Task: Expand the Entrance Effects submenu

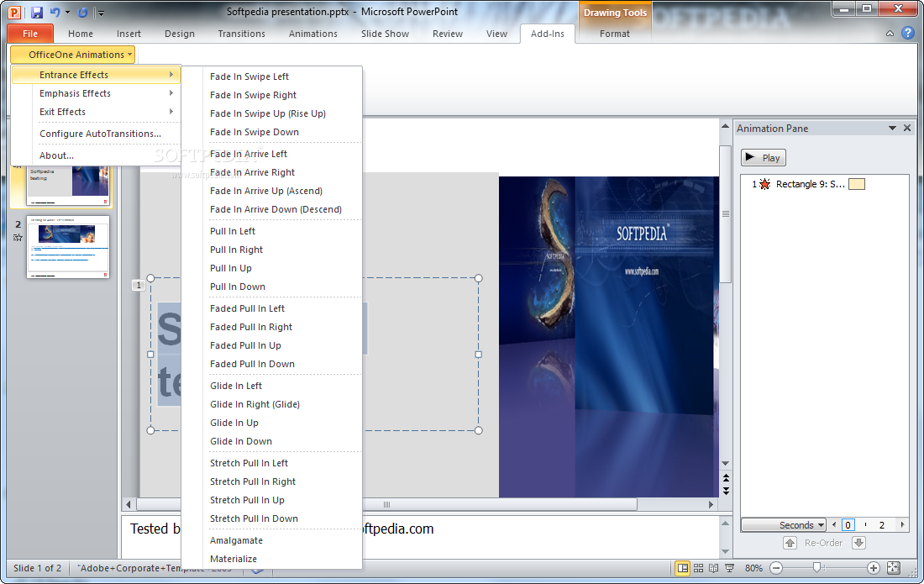Action: coord(96,75)
